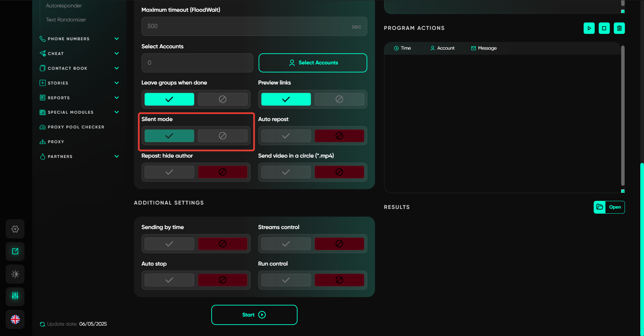Click the play icon in Program Actions
The height and width of the screenshot is (336, 644).
(x=589, y=28)
